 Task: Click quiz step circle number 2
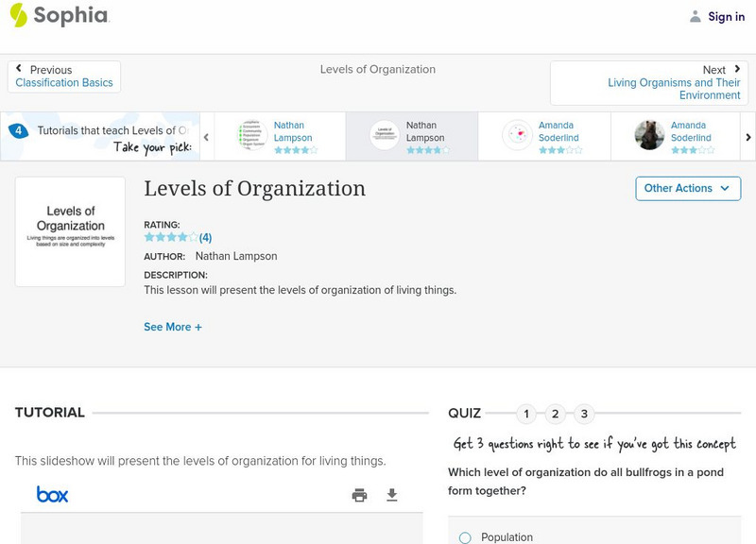[556, 414]
